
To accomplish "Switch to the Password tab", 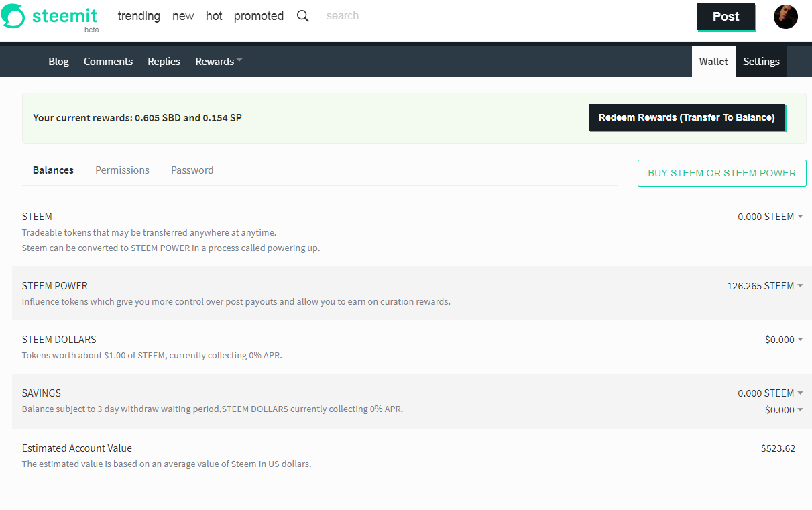I will 192,170.
